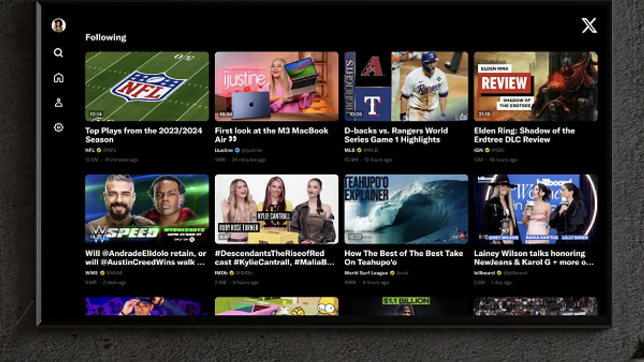Open title 'First look at the M3 MacBook Air'
The width and height of the screenshot is (644, 362).
click(x=271, y=135)
